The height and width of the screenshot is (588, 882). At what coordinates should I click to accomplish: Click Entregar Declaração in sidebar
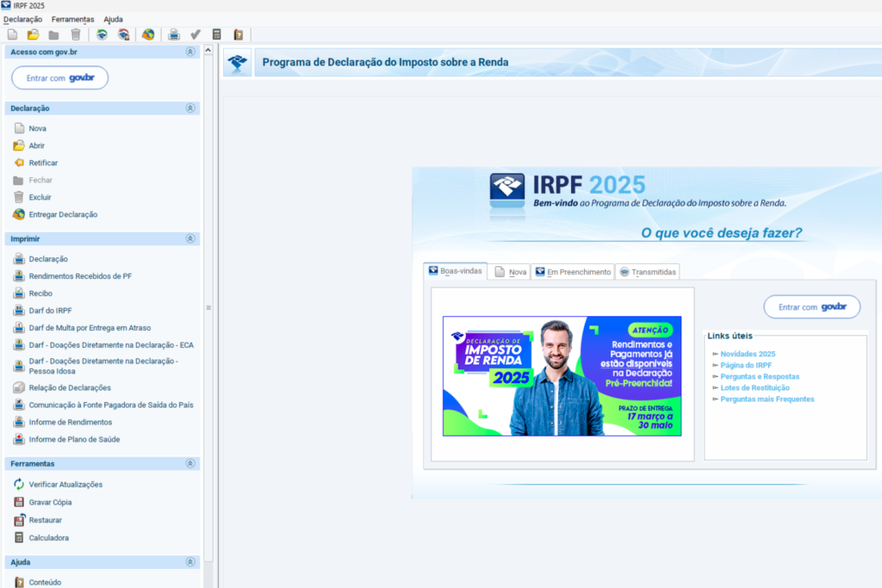click(x=63, y=214)
